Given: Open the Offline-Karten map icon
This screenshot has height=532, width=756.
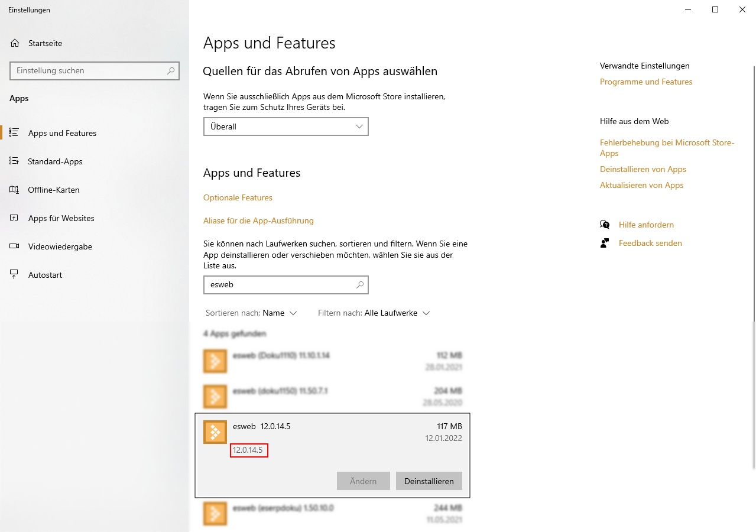Looking at the screenshot, I should click(x=15, y=190).
